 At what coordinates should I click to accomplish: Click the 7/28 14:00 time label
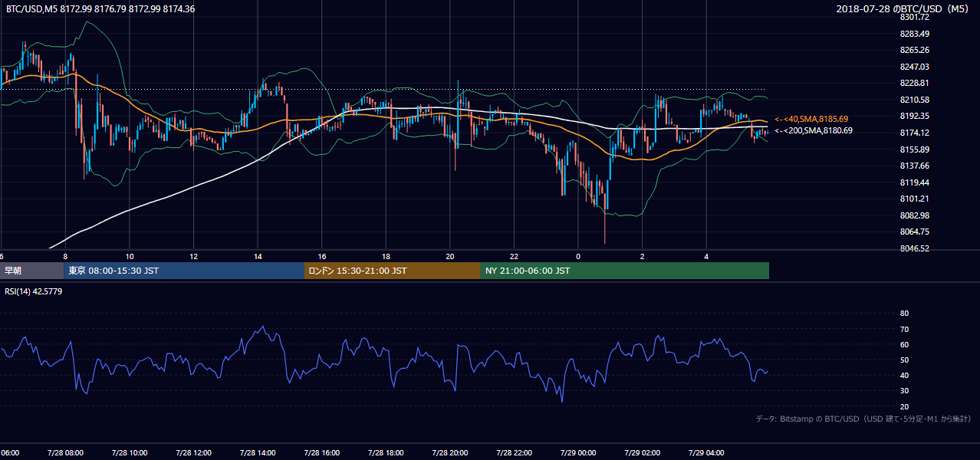pos(257,453)
